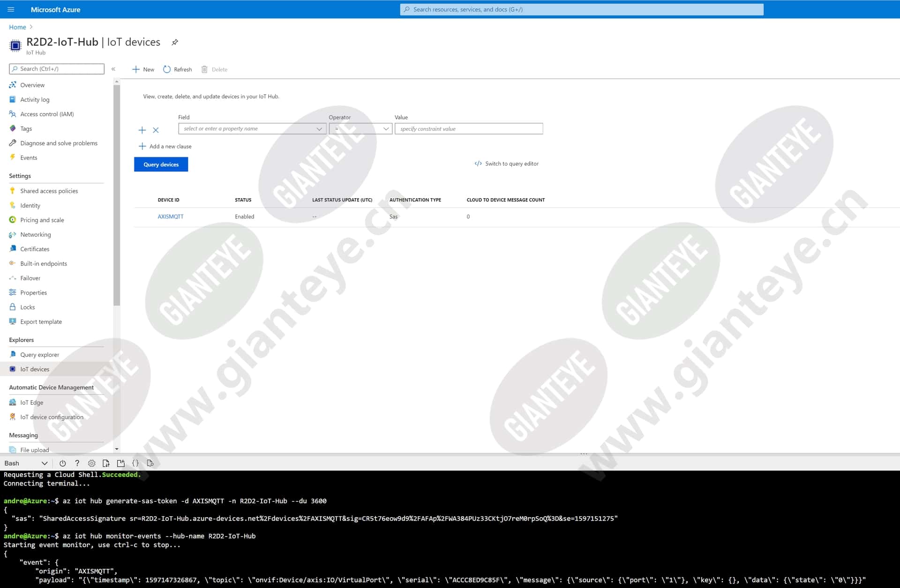The image size is (900, 588).
Task: Open the Azure portal hamburger menu
Action: (11, 9)
